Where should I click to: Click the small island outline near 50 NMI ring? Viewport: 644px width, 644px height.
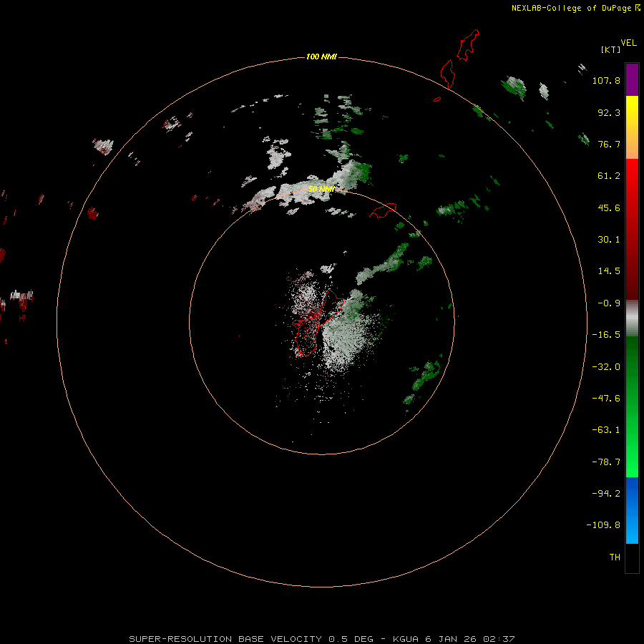(x=383, y=210)
